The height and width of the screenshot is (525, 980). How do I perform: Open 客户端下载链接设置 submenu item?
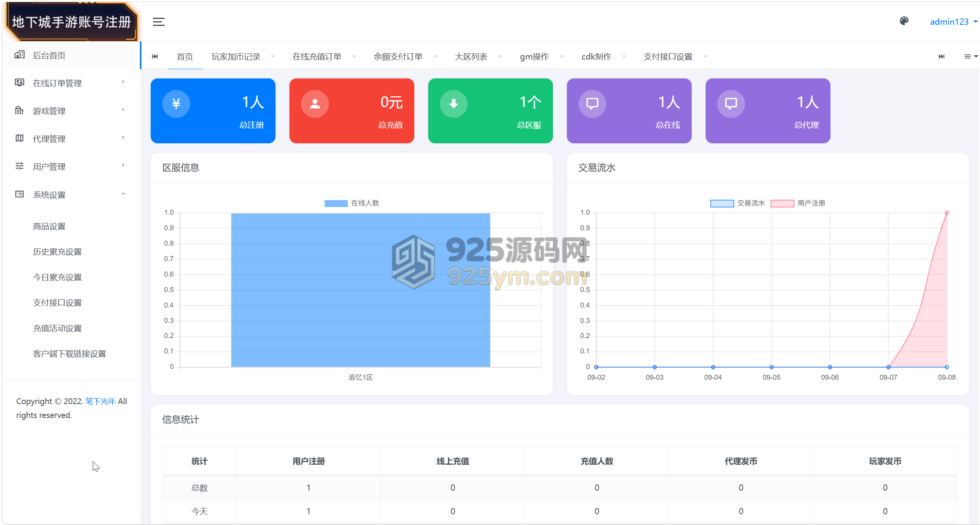(70, 354)
